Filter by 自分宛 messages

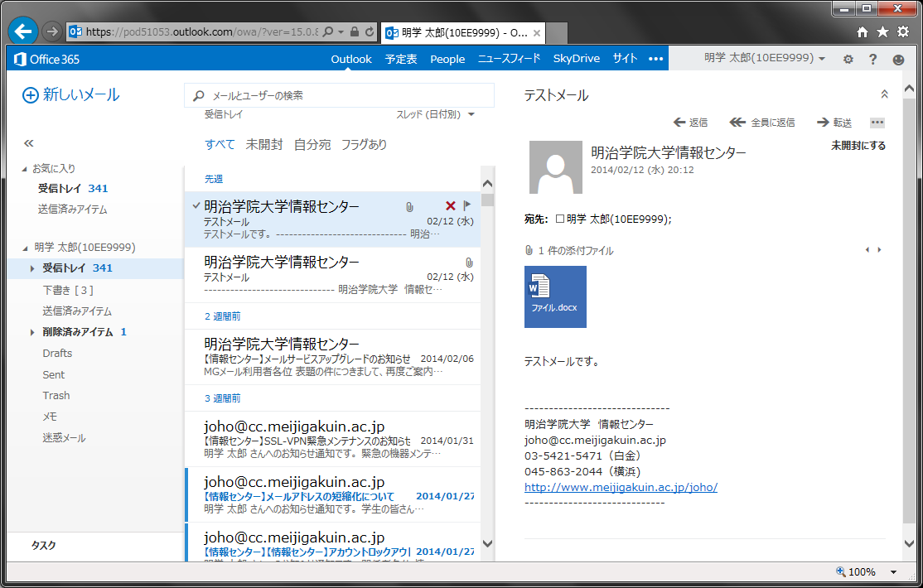click(x=312, y=145)
